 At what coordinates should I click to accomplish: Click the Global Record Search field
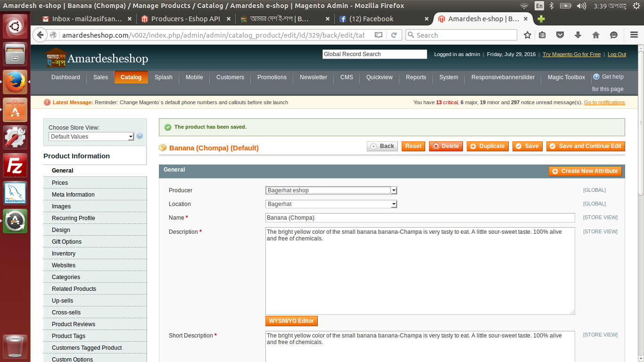(375, 54)
